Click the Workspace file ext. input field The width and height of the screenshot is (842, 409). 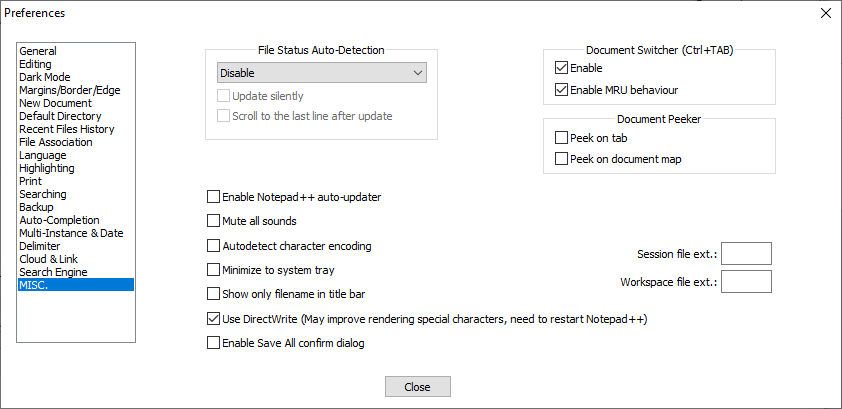coord(746,281)
